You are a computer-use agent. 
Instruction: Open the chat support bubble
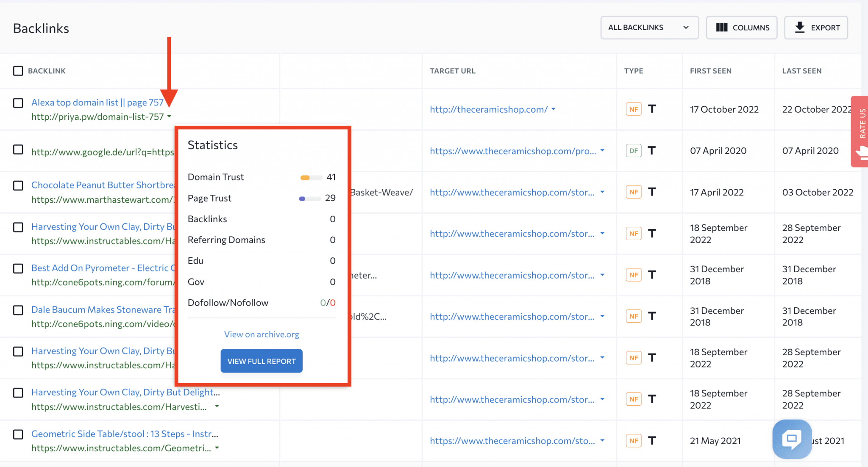tap(792, 439)
